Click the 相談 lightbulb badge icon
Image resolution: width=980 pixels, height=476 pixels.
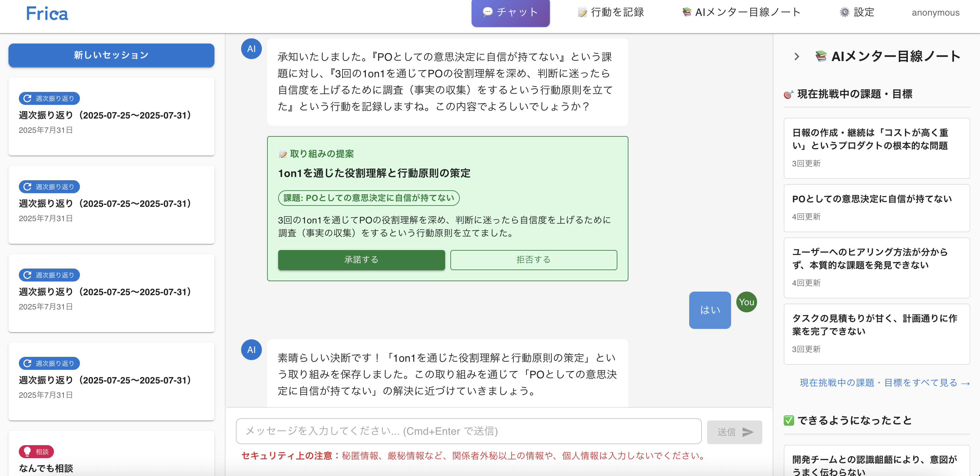click(27, 451)
